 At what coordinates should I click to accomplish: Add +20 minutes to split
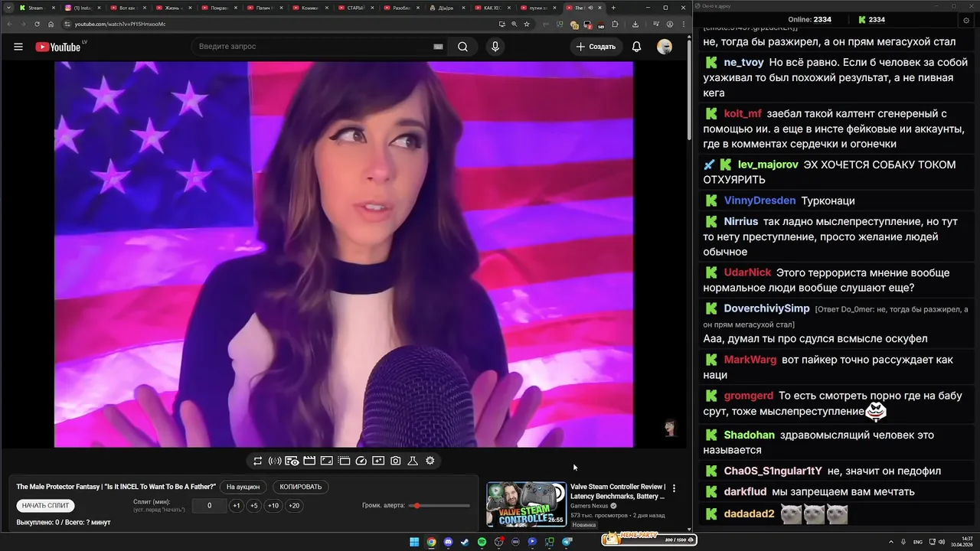coord(294,506)
